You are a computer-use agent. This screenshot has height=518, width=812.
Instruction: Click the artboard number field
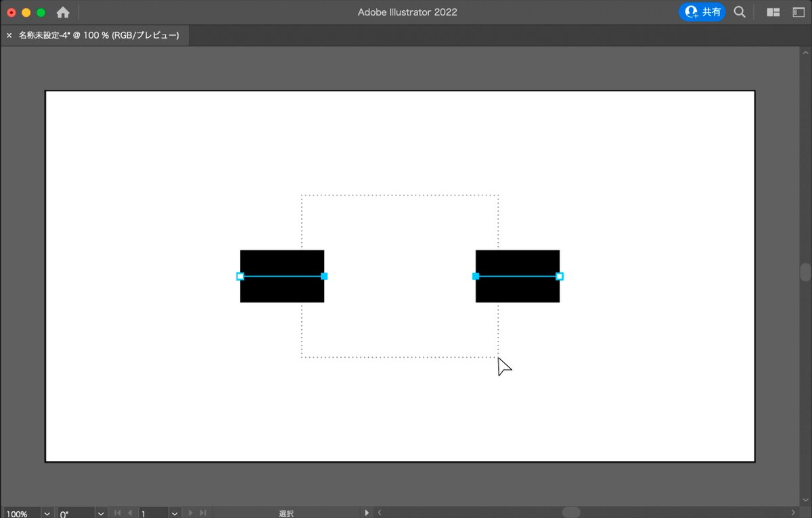click(153, 513)
